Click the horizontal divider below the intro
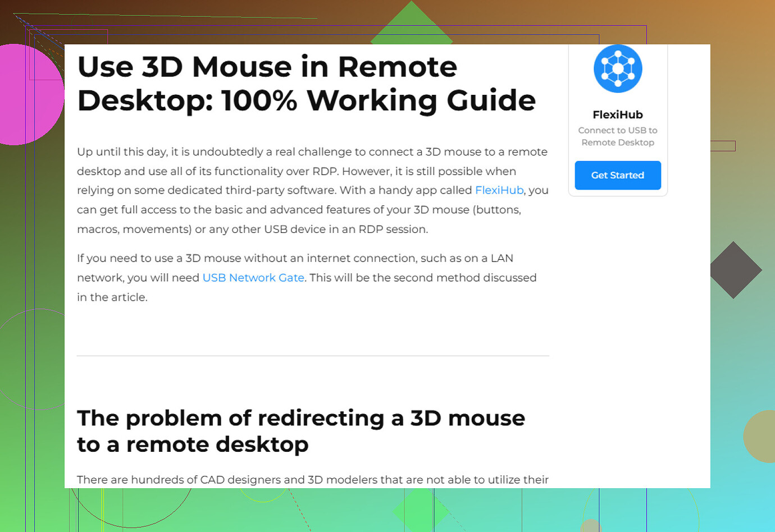 [x=313, y=355]
